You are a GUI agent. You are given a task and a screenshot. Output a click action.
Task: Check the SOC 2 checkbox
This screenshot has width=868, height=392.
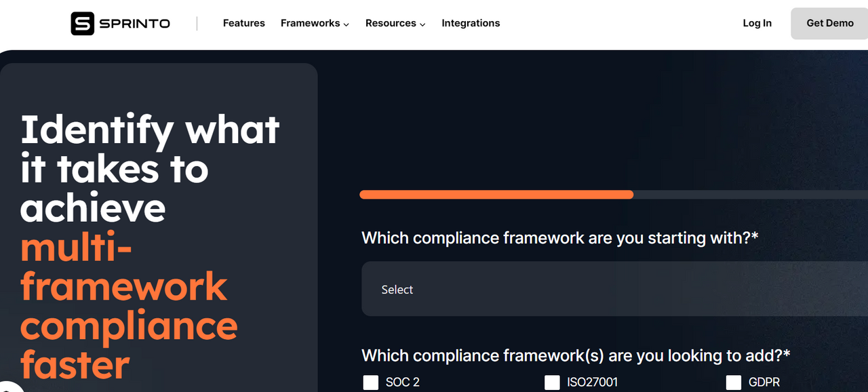(x=370, y=383)
